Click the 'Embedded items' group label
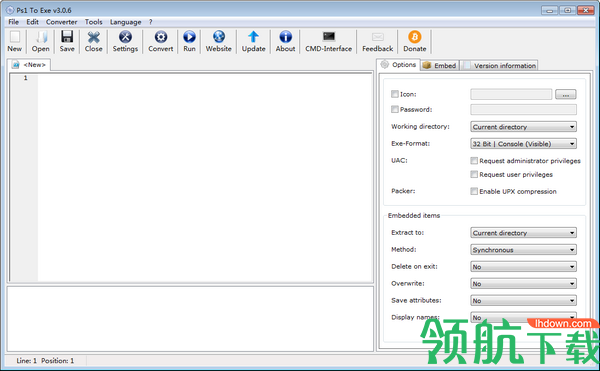Viewport: 600px width, 371px height. 414,215
